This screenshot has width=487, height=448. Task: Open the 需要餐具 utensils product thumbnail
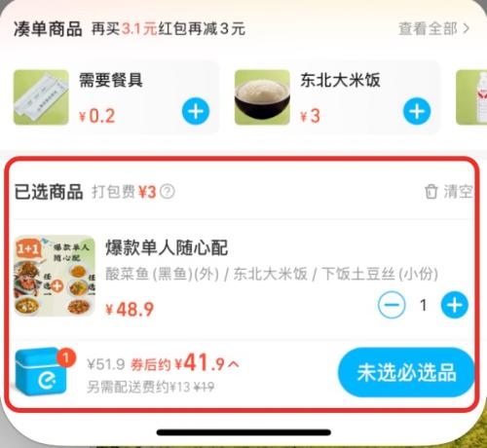[x=41, y=97]
